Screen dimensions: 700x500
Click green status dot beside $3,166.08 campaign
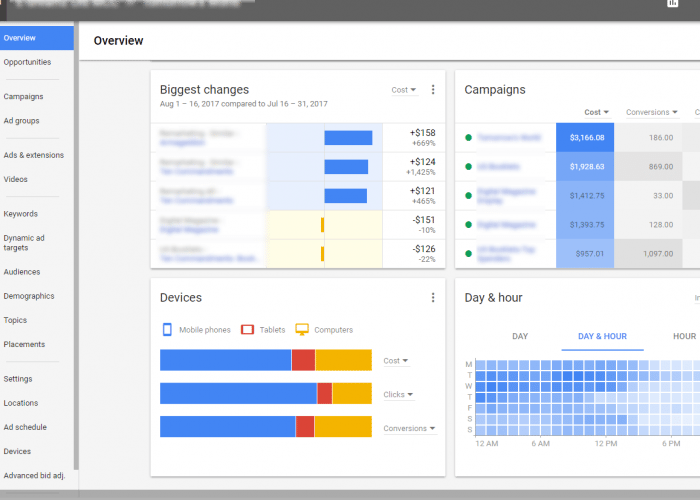468,138
